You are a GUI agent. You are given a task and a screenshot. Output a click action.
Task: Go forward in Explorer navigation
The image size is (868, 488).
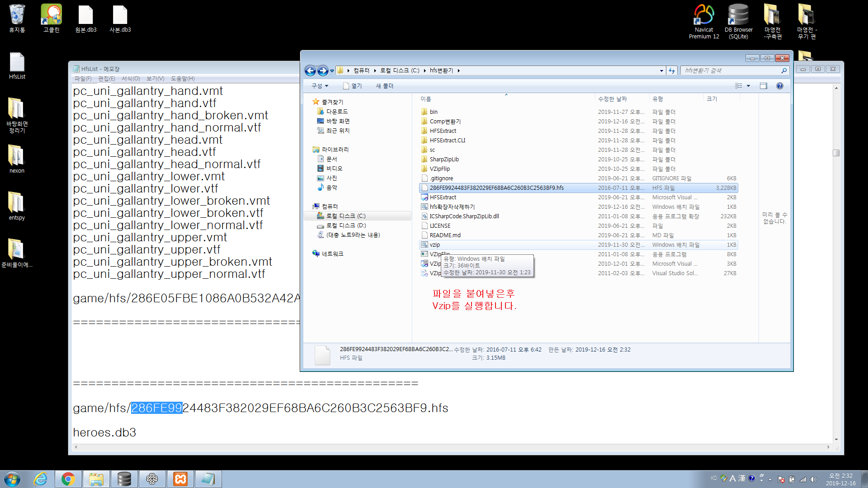pyautogui.click(x=323, y=70)
